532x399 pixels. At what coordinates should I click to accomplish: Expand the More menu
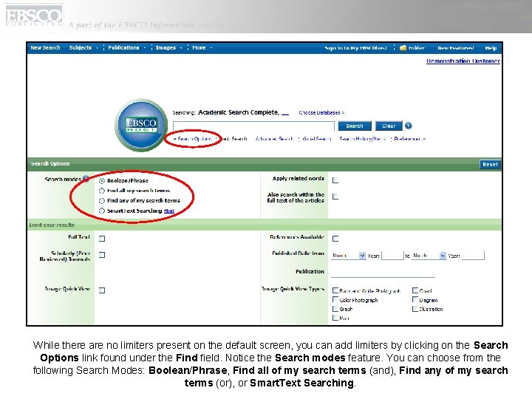202,48
